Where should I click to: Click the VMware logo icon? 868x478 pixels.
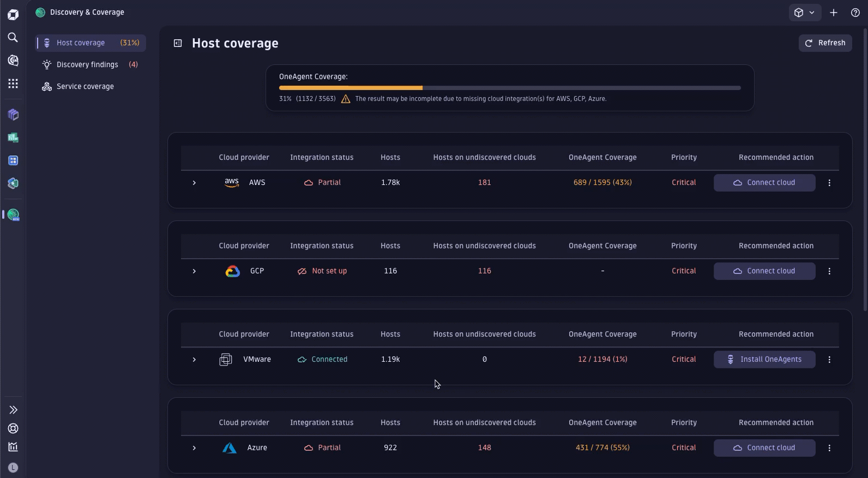tap(226, 360)
